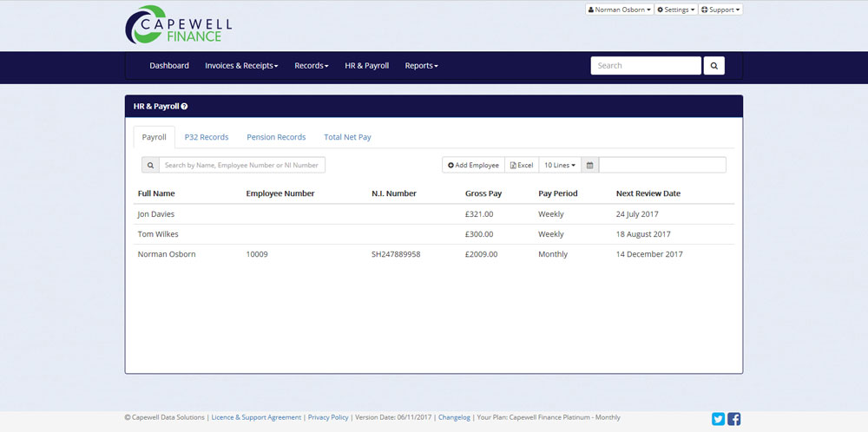The height and width of the screenshot is (432, 868).
Task: Click review date 14 December 2017
Action: tap(649, 254)
